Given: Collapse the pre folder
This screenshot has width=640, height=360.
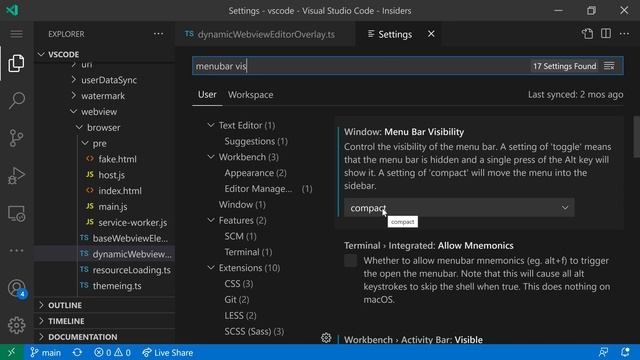Looking at the screenshot, I should [85, 143].
